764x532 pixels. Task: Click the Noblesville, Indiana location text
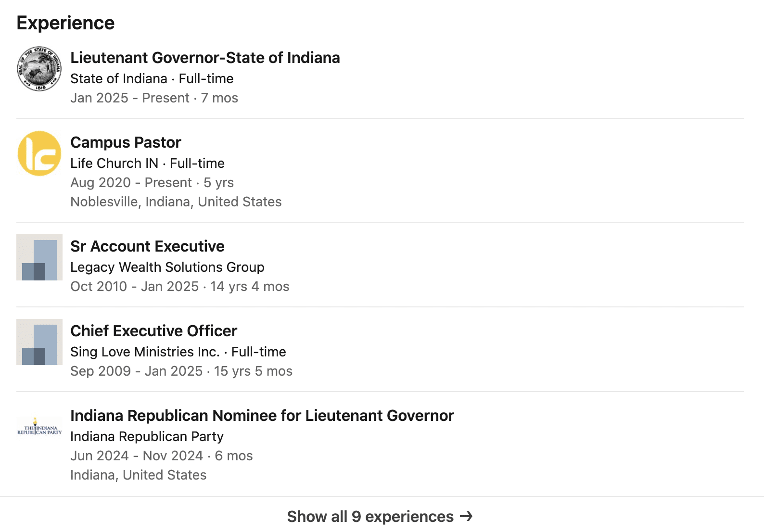tap(176, 202)
